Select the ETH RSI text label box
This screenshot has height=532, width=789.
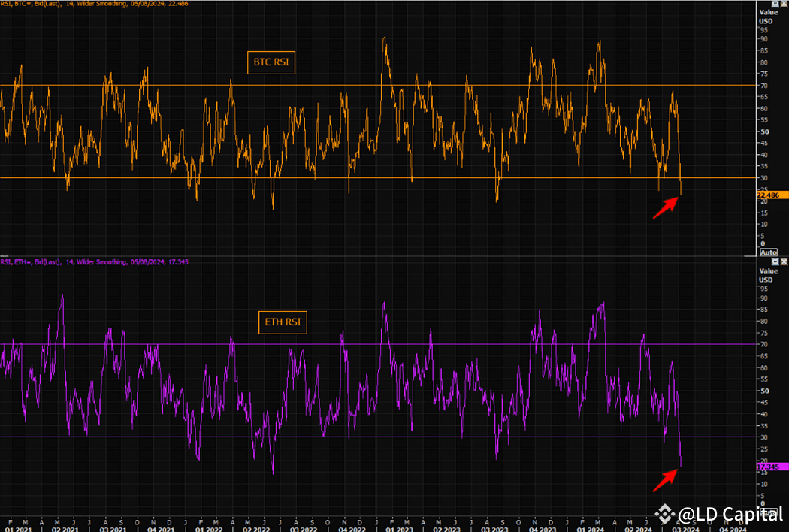(282, 323)
